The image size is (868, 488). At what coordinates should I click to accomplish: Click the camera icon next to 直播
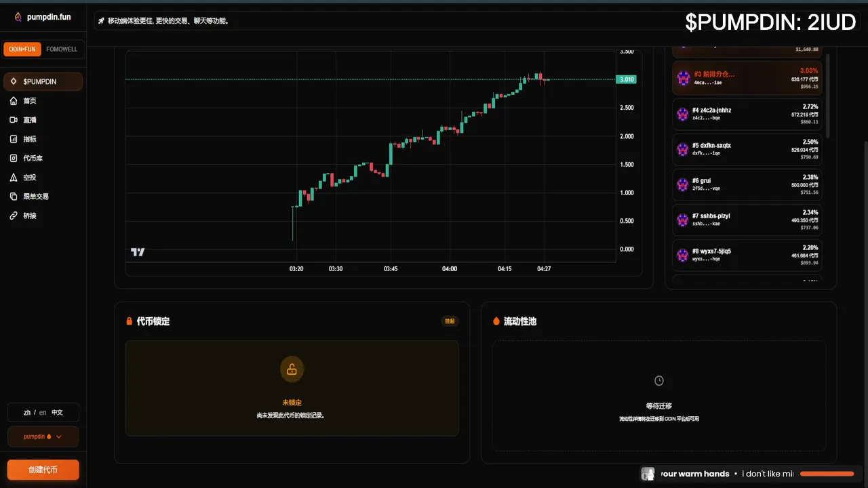pyautogui.click(x=14, y=120)
